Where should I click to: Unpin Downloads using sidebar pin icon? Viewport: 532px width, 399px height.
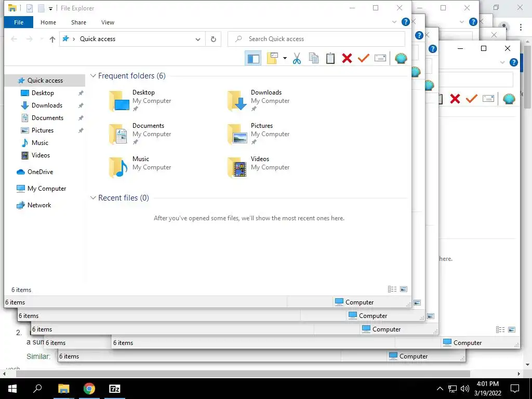[81, 105]
